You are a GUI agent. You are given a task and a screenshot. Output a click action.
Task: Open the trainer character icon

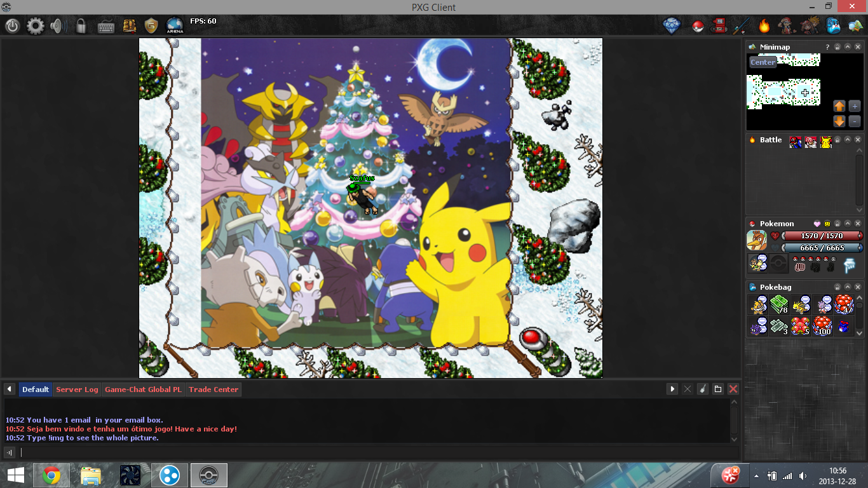(x=786, y=26)
